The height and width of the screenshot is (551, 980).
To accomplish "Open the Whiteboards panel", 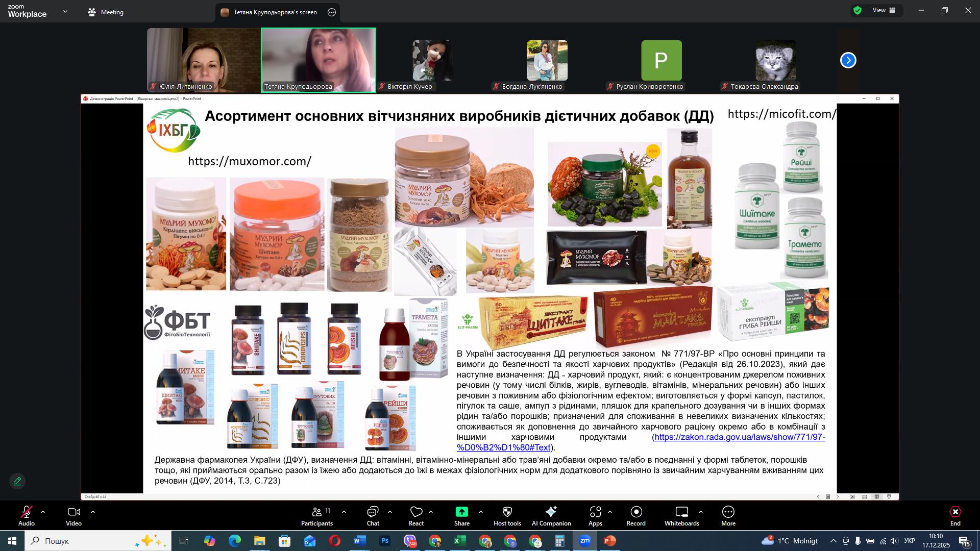I will click(681, 515).
